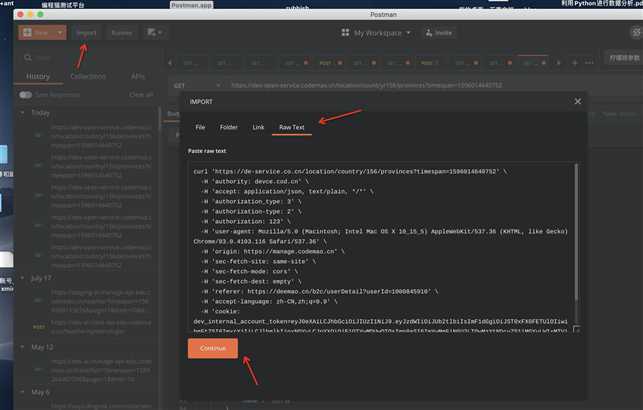Switch to the Collections sidebar tab
The width and height of the screenshot is (643, 410).
coord(88,77)
